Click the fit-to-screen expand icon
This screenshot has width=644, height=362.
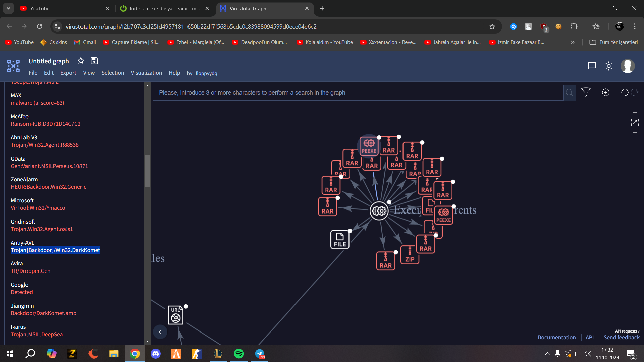click(x=635, y=122)
